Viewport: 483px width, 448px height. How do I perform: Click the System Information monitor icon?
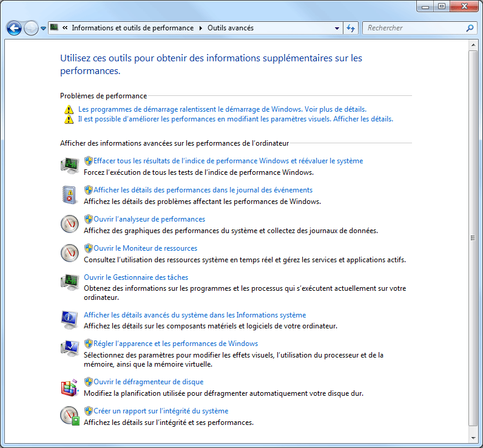click(x=69, y=320)
